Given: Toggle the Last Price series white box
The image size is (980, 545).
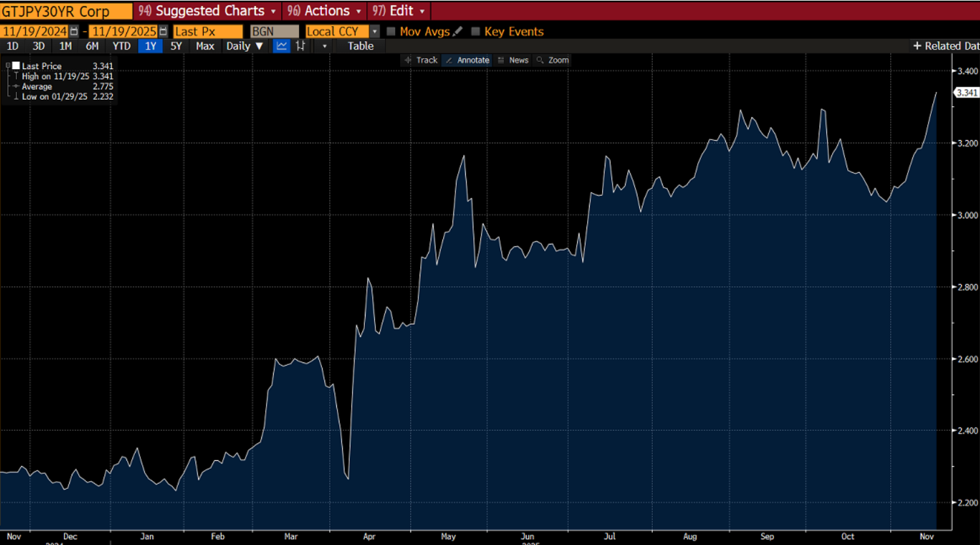Looking at the screenshot, I should [x=16, y=66].
